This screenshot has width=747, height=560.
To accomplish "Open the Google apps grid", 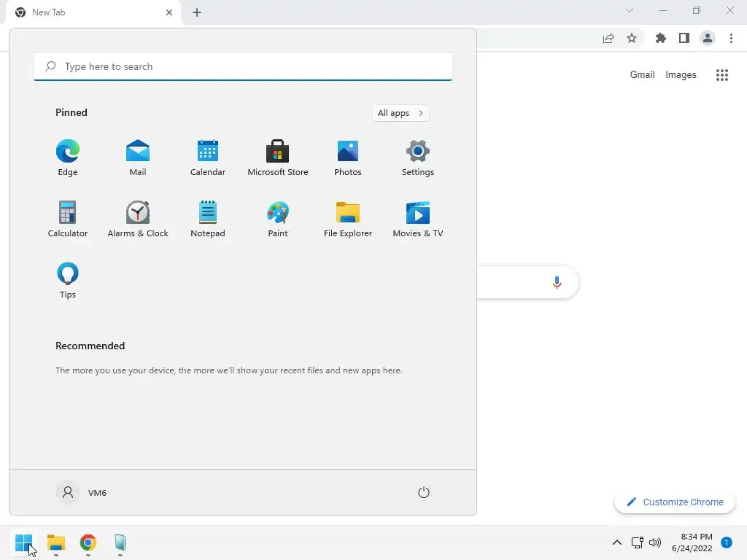I will (x=721, y=75).
